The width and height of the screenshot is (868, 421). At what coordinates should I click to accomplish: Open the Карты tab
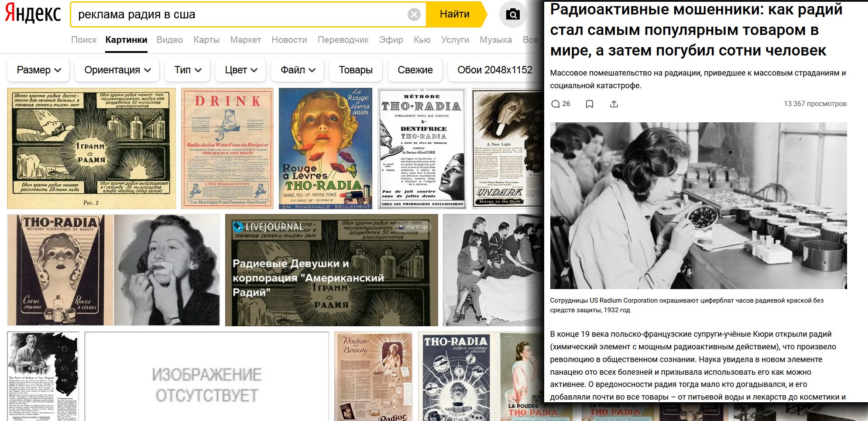point(206,40)
